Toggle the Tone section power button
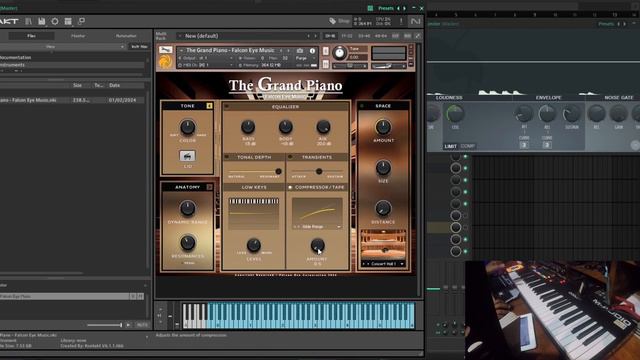Viewport: 640px width, 360px height. click(209, 106)
